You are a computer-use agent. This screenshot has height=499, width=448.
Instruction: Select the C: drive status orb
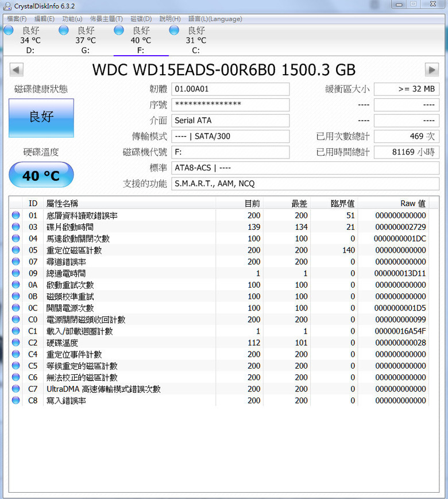click(174, 30)
